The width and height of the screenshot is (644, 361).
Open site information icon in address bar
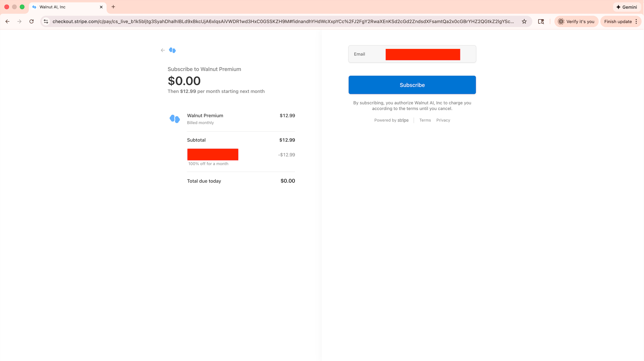click(46, 21)
